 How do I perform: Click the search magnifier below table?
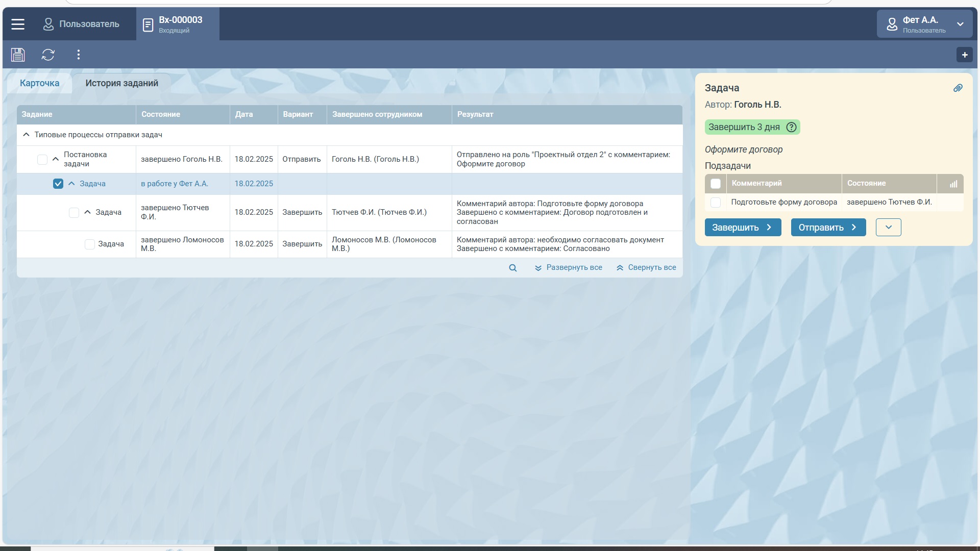[513, 268]
